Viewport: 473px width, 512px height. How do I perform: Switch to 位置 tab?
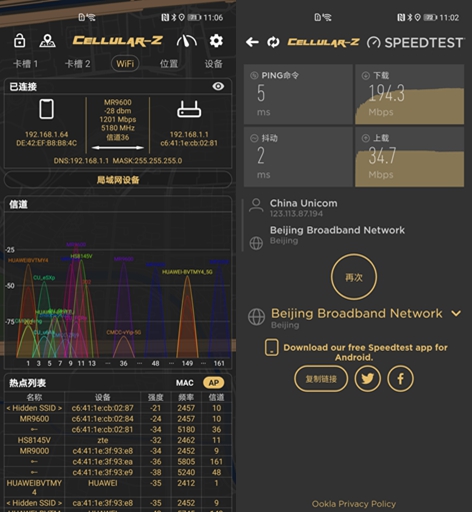(169, 63)
